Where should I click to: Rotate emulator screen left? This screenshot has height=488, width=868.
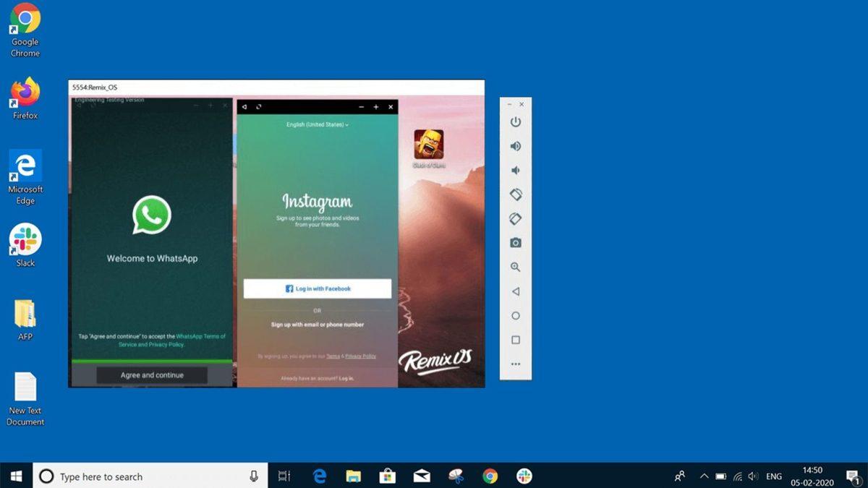pyautogui.click(x=515, y=194)
